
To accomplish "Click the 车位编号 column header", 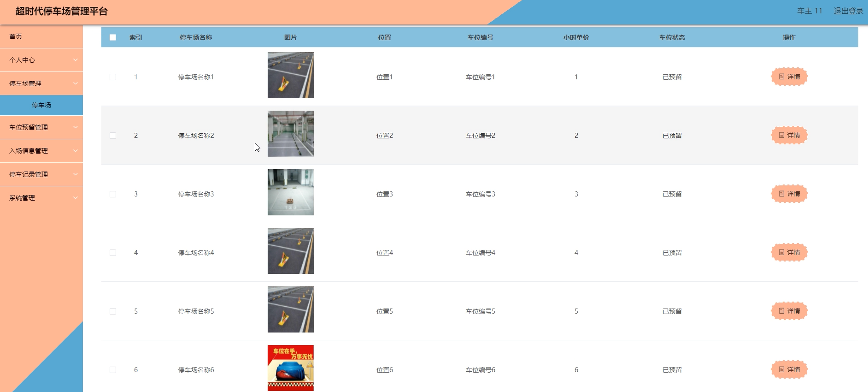I will coord(481,37).
